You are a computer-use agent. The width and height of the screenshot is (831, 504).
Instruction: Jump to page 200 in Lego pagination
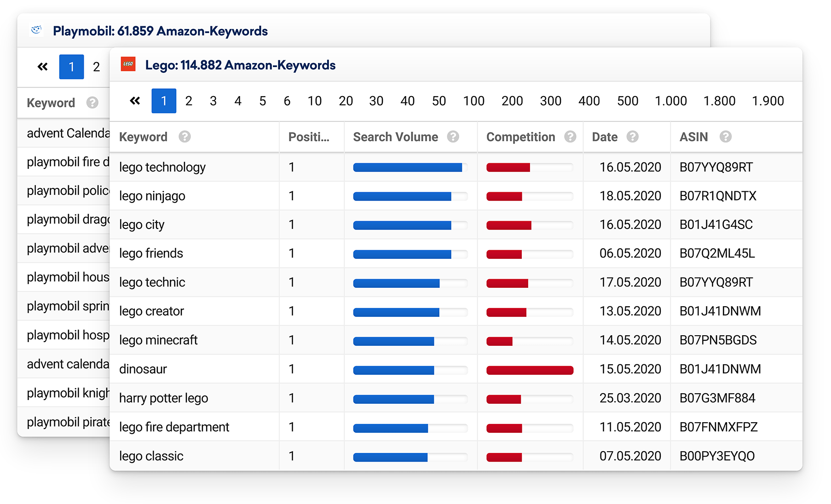[x=512, y=101]
